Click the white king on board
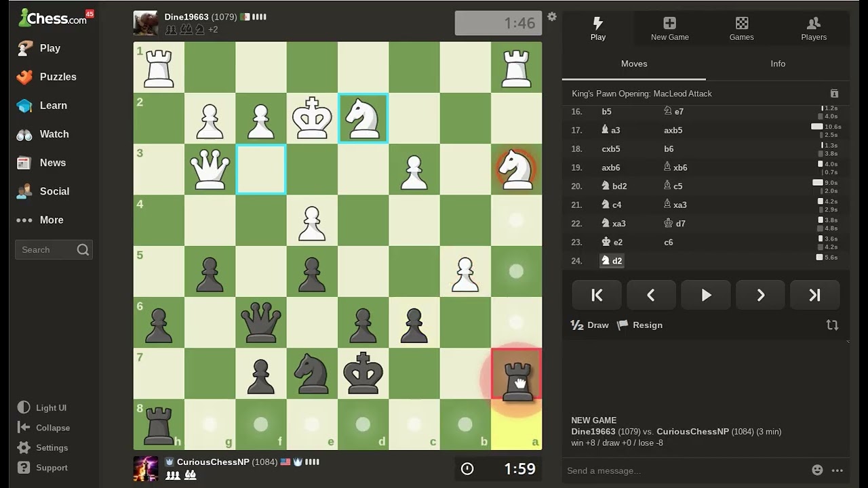 [x=312, y=119]
